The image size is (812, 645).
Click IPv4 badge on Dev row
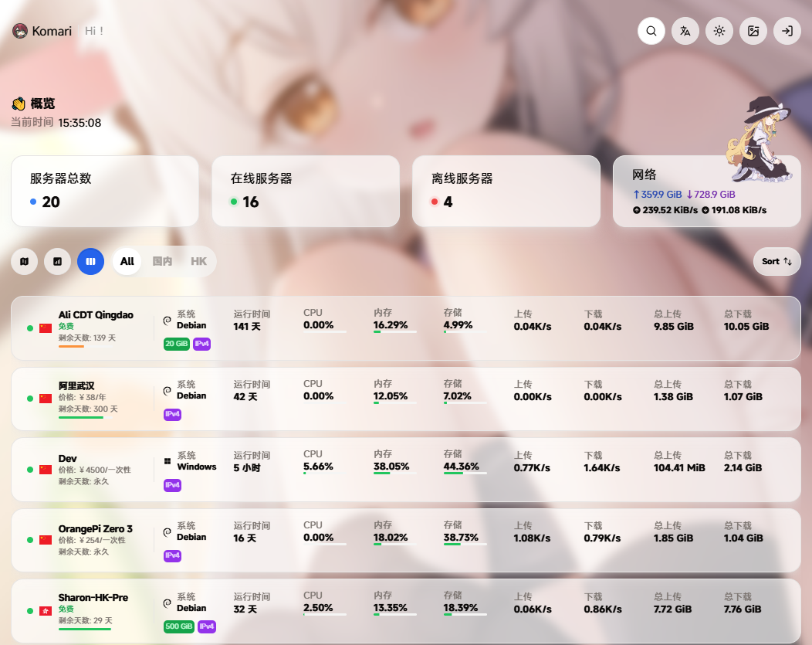click(172, 485)
